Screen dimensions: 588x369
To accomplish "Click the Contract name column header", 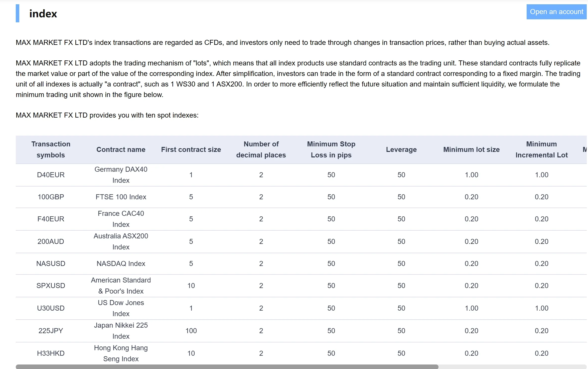I will tap(121, 149).
